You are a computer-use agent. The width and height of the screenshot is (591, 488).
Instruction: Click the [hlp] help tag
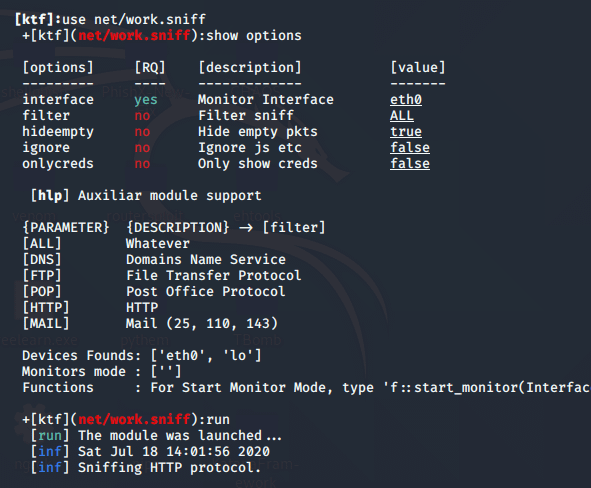click(x=50, y=196)
